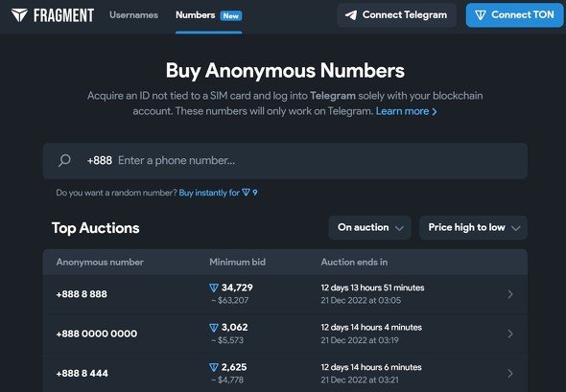
Task: Open the Price high to low dropdown
Action: click(x=473, y=227)
